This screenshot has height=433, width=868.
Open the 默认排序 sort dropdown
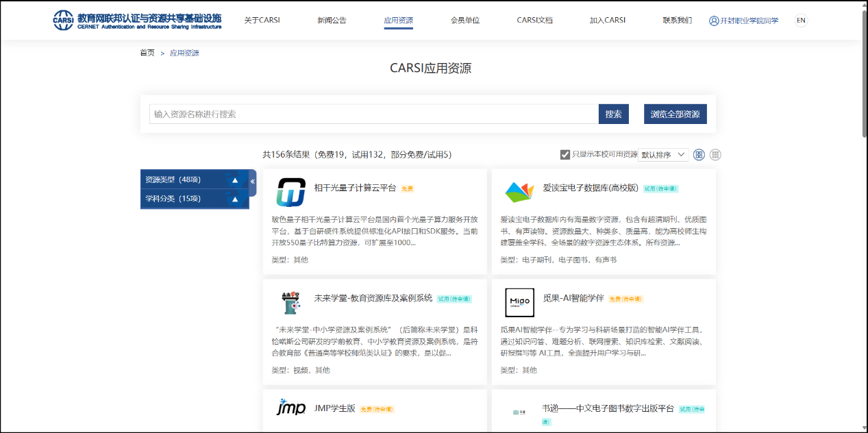pos(662,155)
